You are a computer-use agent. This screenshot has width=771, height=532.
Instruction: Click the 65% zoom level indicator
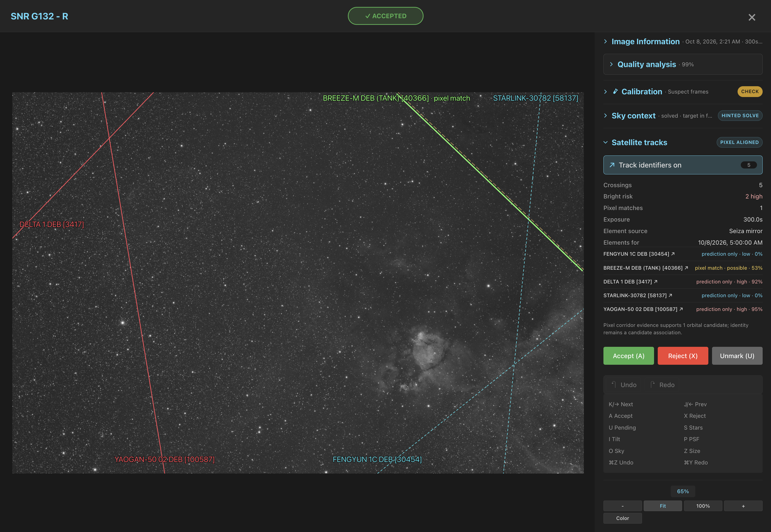click(x=683, y=491)
